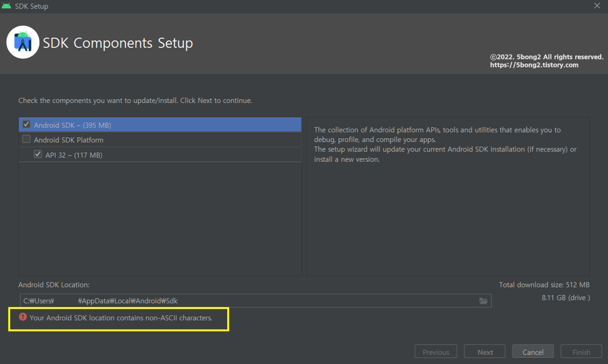Screen dimensions: 608x364
Task: Click the Cancel button
Action: click(x=533, y=352)
